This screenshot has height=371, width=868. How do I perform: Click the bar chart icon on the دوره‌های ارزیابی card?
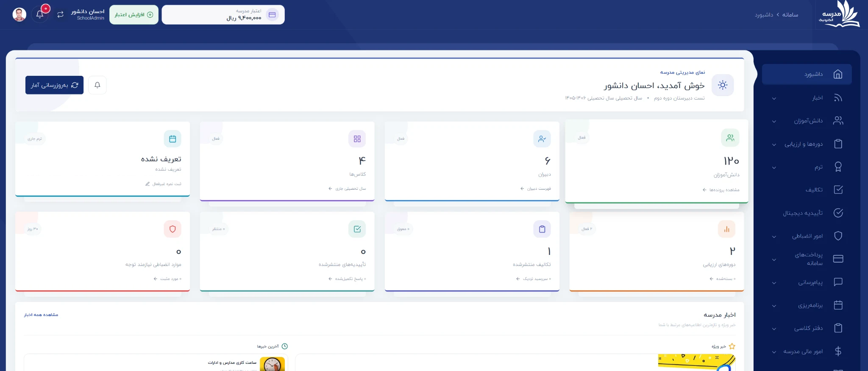727,229
